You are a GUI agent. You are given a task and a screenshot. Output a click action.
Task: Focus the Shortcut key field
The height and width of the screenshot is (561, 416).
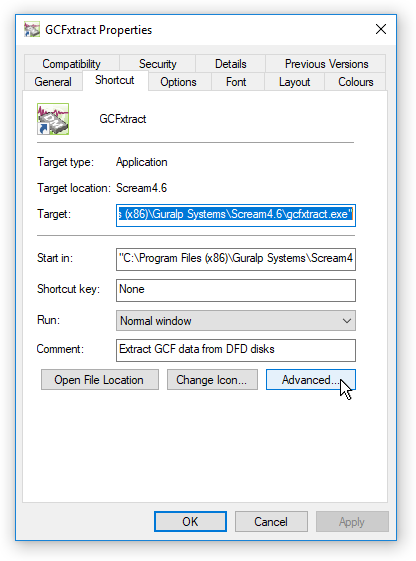click(x=236, y=290)
